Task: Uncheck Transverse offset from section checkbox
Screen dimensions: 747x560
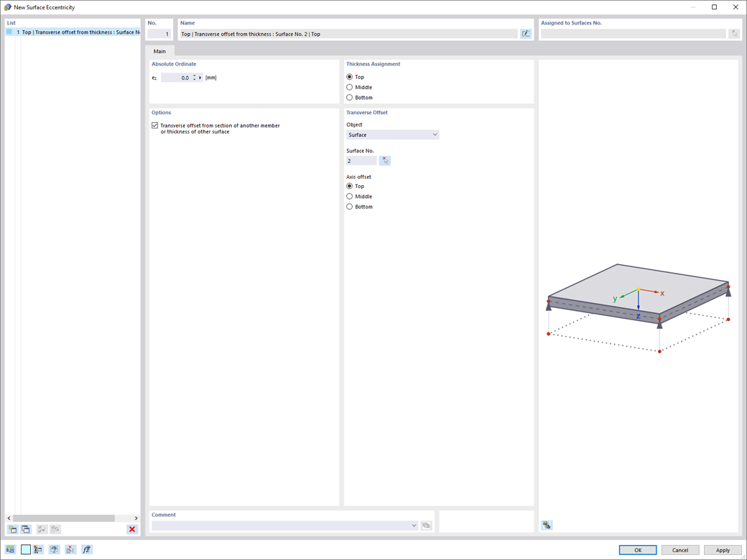Action: point(155,126)
